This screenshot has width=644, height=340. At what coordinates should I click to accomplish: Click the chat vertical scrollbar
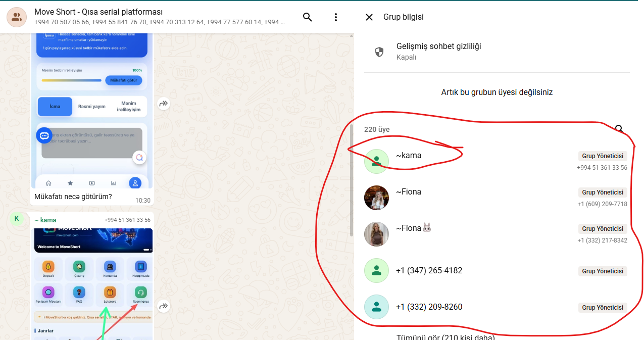point(352,180)
